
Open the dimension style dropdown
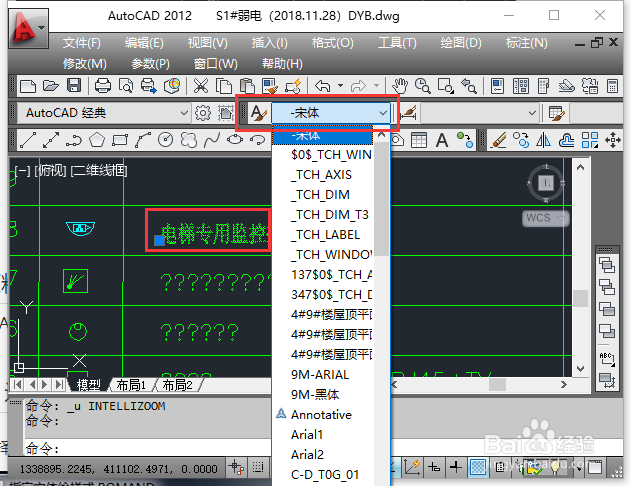[x=479, y=113]
